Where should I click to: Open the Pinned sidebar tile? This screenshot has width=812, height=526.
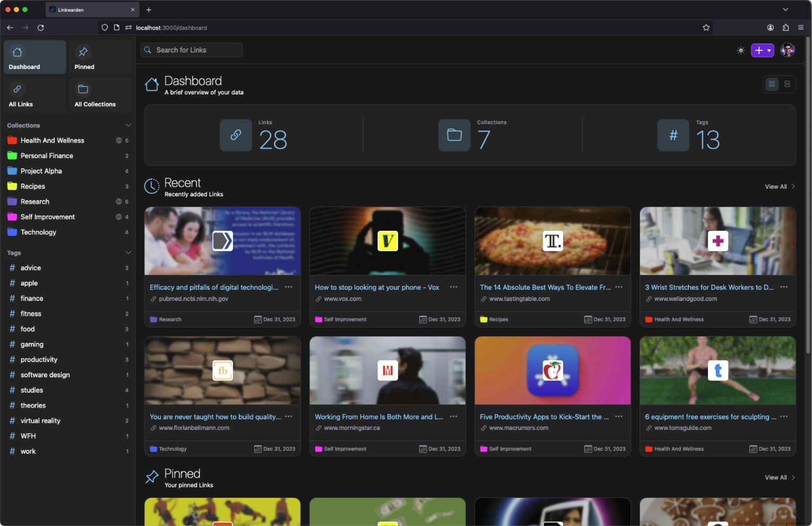[100, 57]
